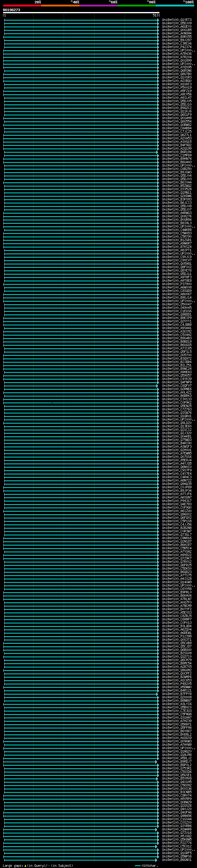Click the UniRef100_Q1QRU1 hit label
This screenshot has width=197, height=868.
[x=177, y=416]
